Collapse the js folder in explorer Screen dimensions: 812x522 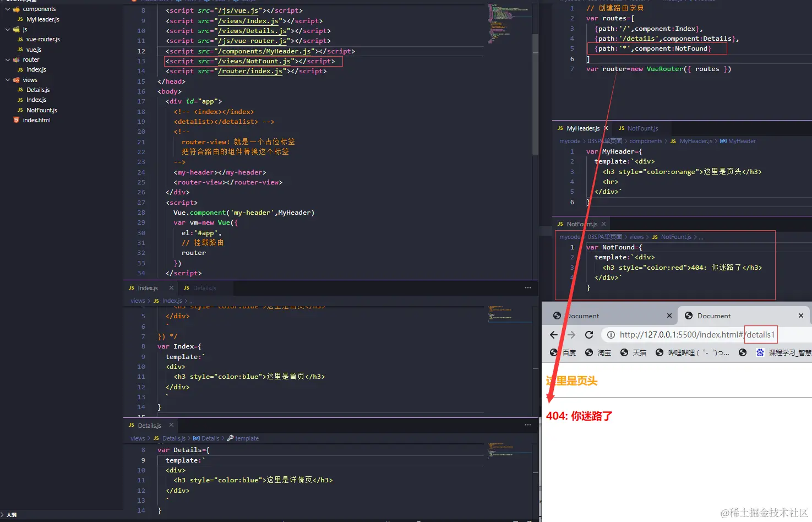pos(8,29)
